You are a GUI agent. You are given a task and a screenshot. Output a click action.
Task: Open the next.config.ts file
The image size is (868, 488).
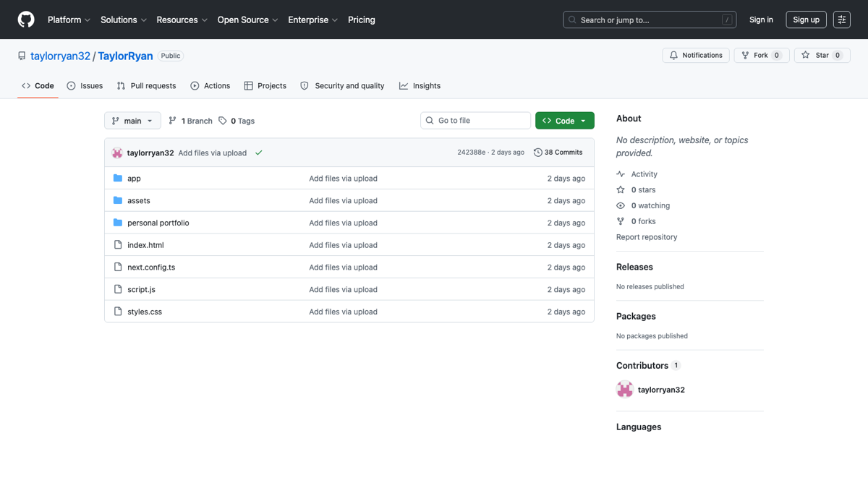(x=151, y=267)
